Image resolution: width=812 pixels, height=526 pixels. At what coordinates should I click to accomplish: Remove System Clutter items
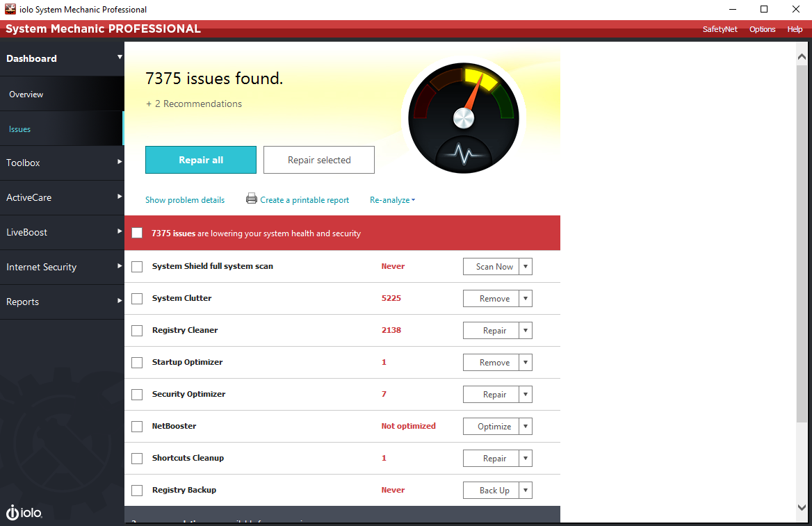(x=491, y=299)
